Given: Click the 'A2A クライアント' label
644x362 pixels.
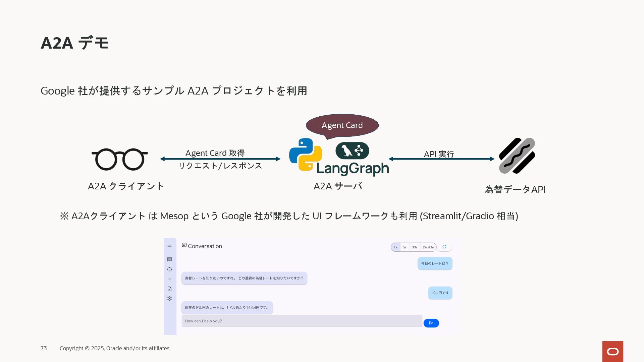Looking at the screenshot, I should pyautogui.click(x=126, y=186).
